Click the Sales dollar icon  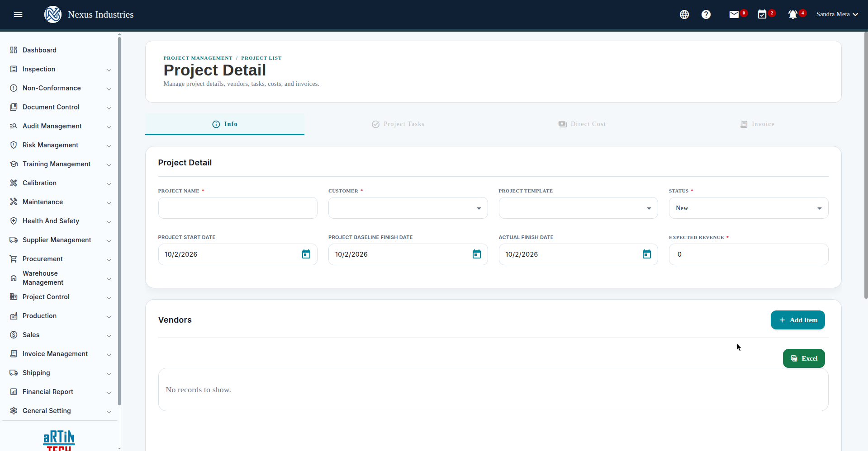(x=14, y=335)
